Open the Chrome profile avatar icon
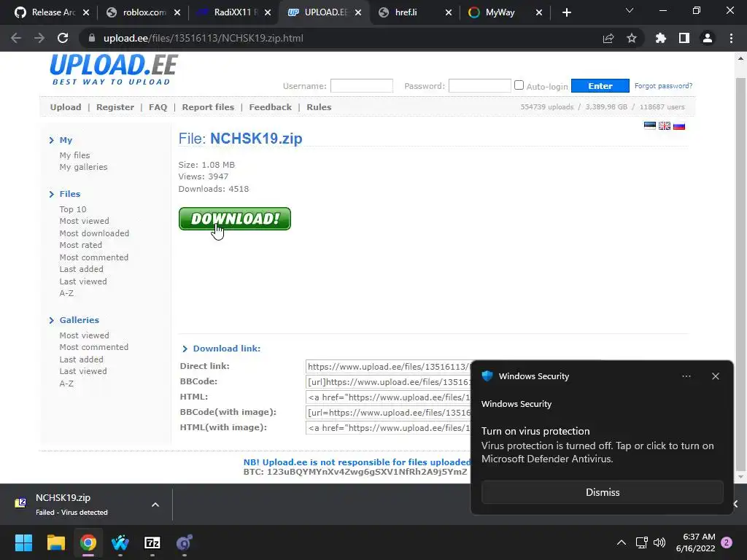The height and width of the screenshot is (560, 747). pos(708,38)
